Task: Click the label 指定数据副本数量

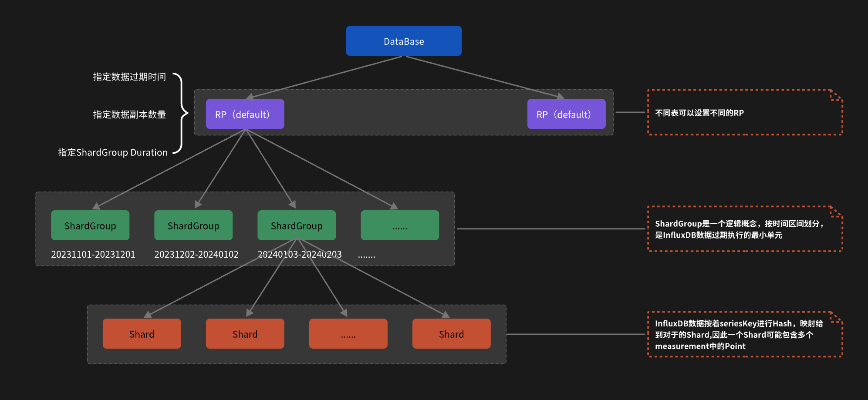Action: [129, 114]
